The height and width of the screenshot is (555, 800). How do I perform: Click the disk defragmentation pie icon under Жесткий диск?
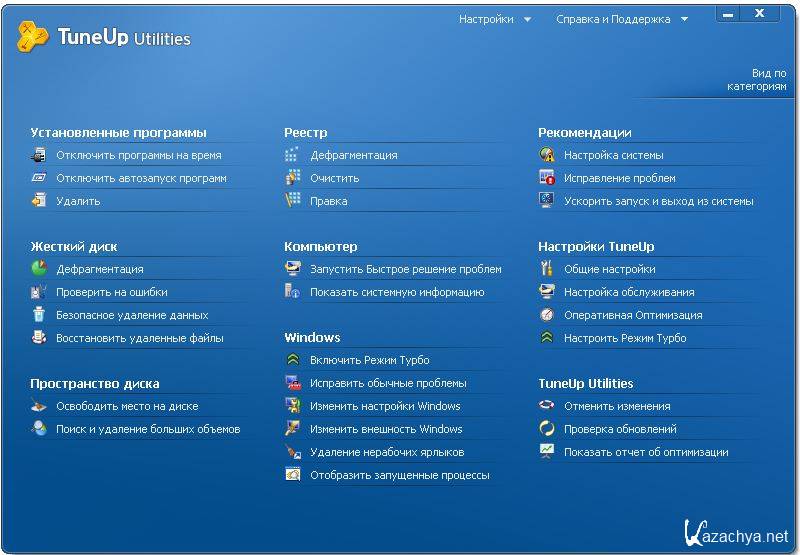(39, 269)
